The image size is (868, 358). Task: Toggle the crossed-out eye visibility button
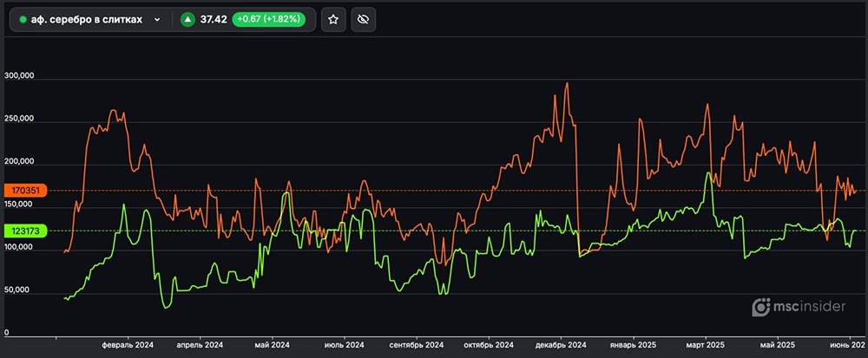point(363,19)
